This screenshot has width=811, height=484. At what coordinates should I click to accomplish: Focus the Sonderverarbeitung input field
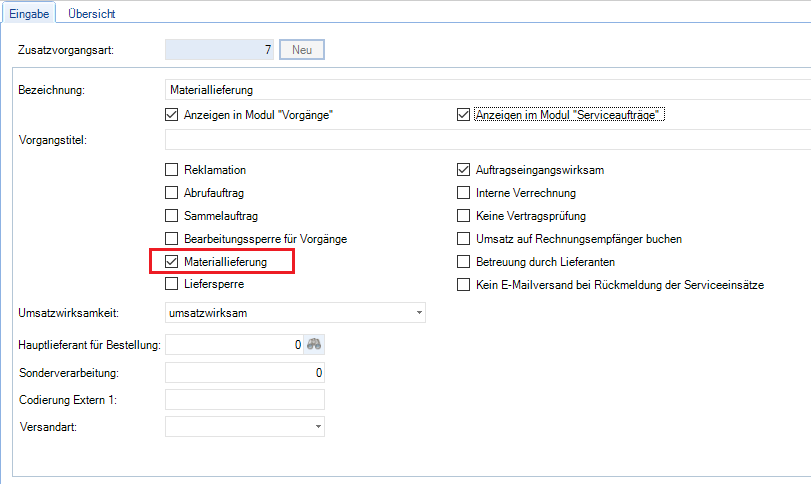click(x=245, y=373)
